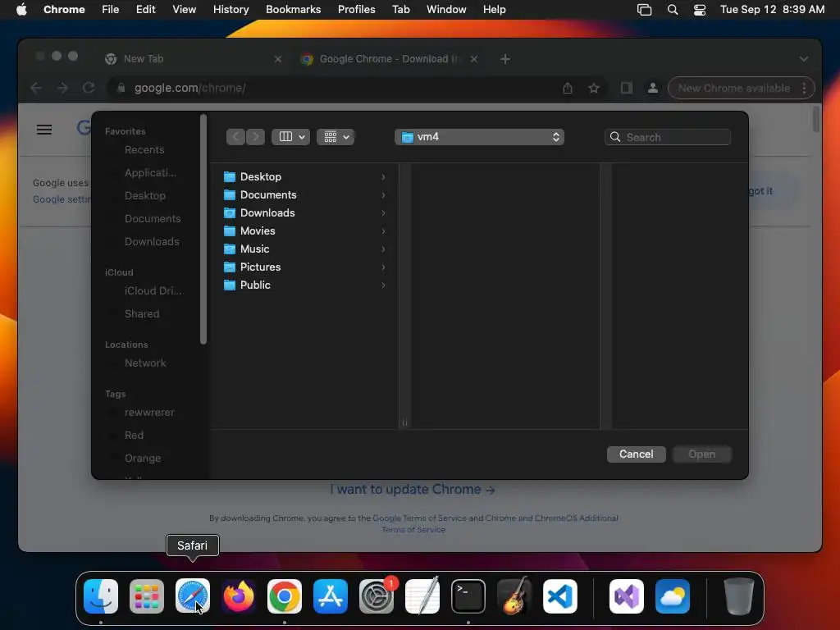Open the column view options dropdown
This screenshot has width=840, height=630.
tap(291, 137)
